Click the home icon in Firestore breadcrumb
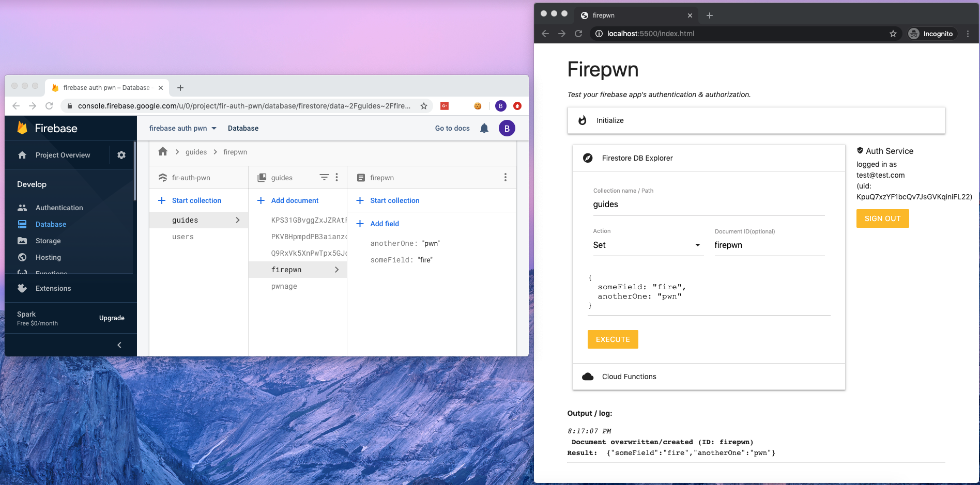This screenshot has height=485, width=980. [163, 151]
